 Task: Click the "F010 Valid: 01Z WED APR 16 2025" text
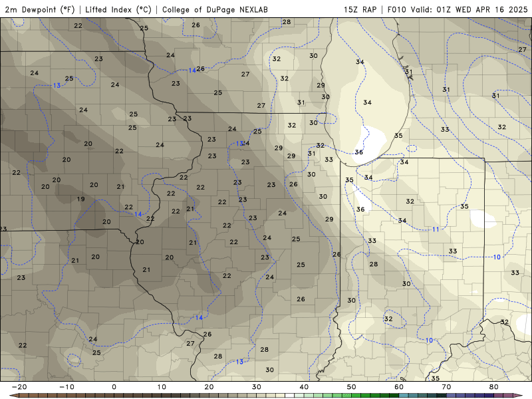click(x=458, y=9)
